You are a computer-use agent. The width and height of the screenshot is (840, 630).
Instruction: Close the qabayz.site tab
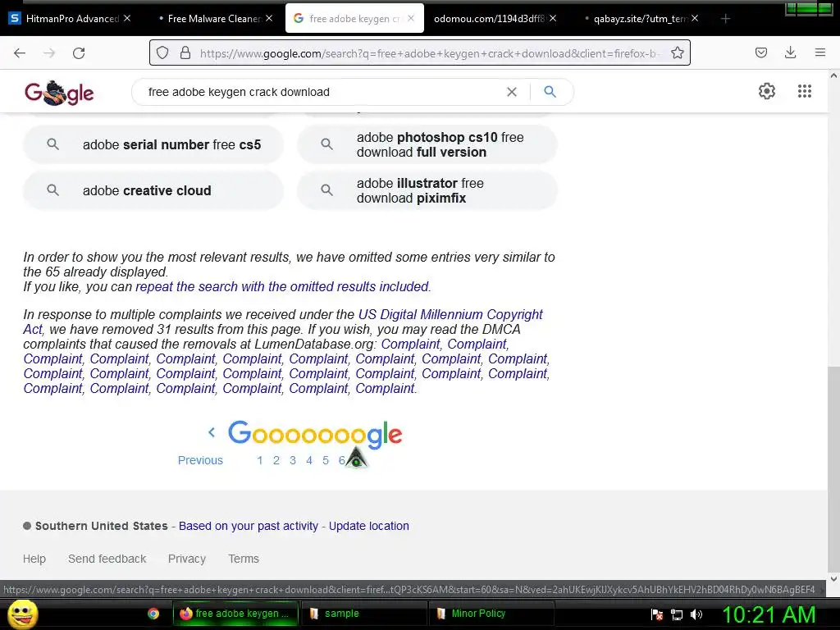695,18
